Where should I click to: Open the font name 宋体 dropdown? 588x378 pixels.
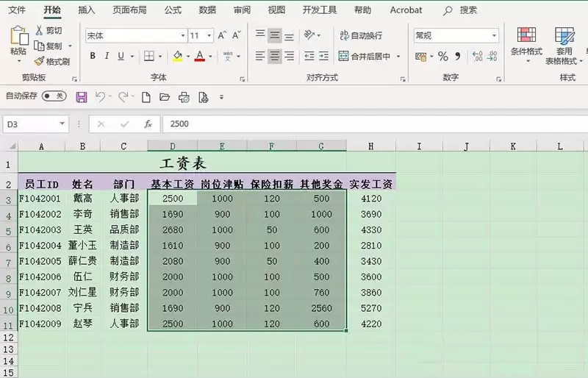[182, 35]
